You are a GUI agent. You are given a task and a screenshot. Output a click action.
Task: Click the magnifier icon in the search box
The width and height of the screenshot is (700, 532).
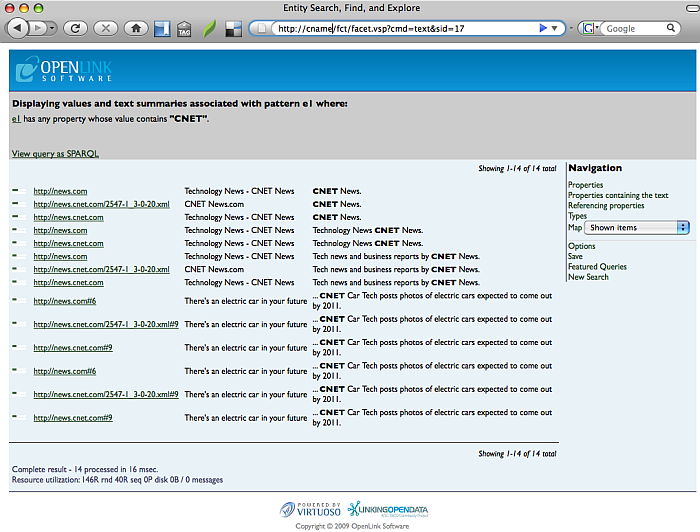point(671,28)
